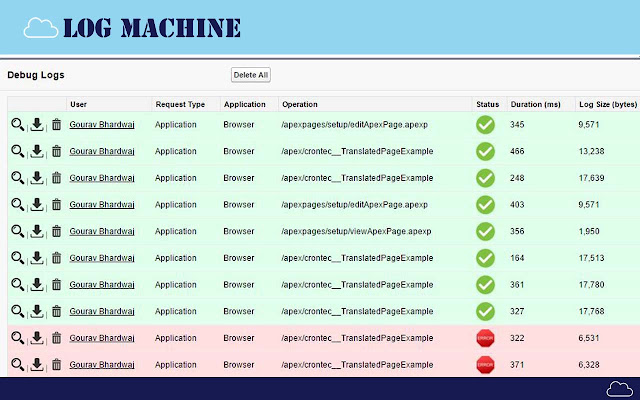Click the Duration (ms) column header
640x400 pixels.
point(536,104)
